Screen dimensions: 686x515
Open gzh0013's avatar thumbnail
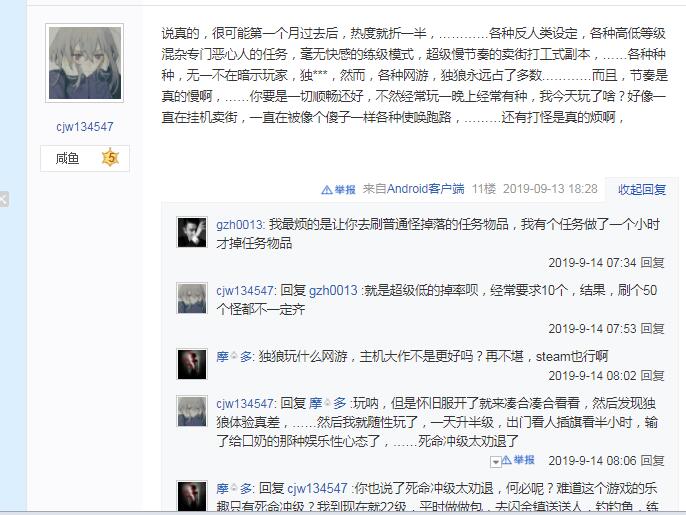[x=192, y=232]
